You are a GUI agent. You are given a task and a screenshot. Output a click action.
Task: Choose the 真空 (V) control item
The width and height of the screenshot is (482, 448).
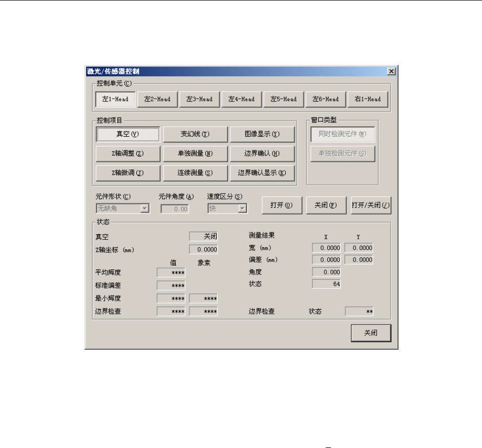point(128,134)
